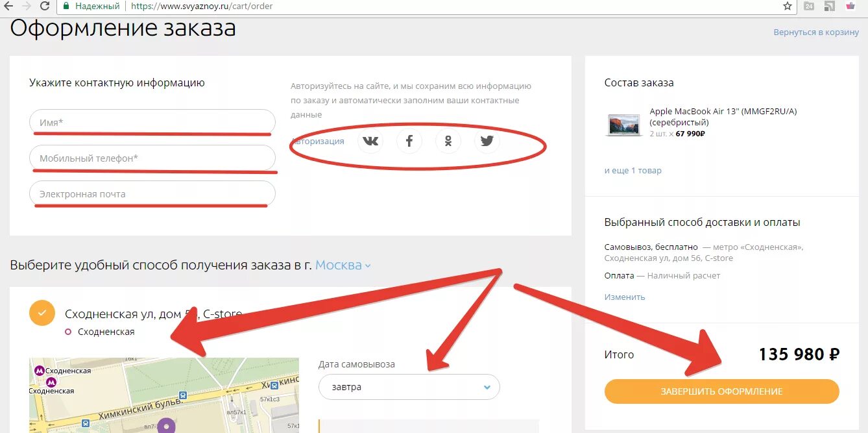This screenshot has width=868, height=433.
Task: Click the browser forward arrow
Action: (27, 6)
